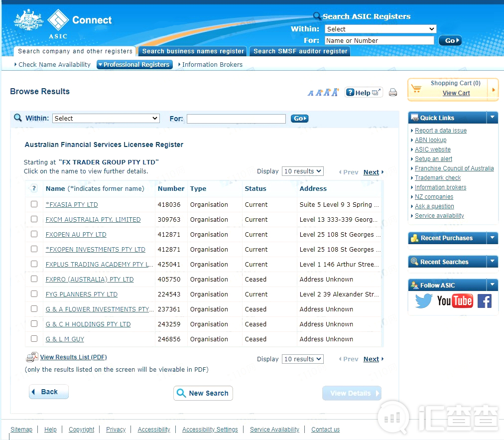Open Trademark check quick link
The image size is (504, 440).
[x=438, y=177]
